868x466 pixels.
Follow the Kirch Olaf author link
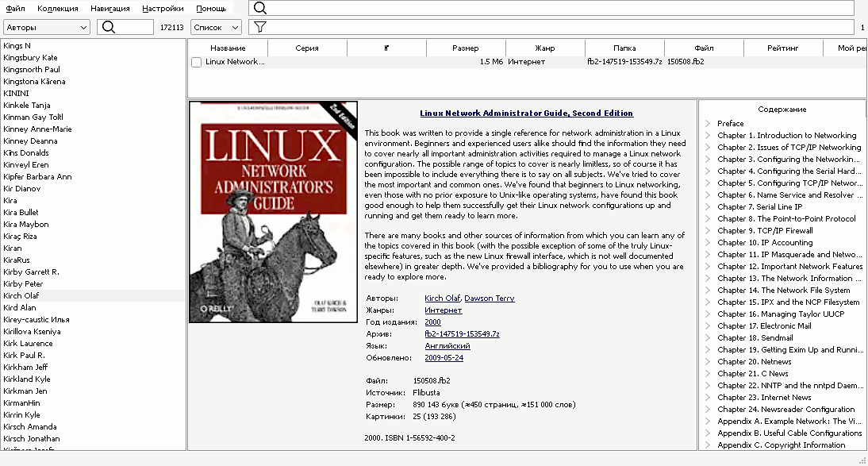pos(442,298)
